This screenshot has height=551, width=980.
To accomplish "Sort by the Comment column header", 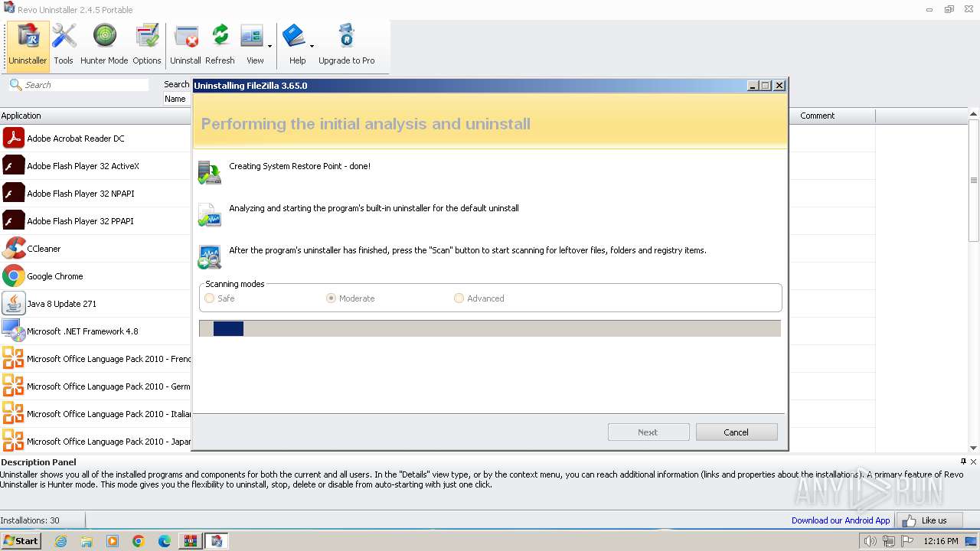I will point(831,116).
